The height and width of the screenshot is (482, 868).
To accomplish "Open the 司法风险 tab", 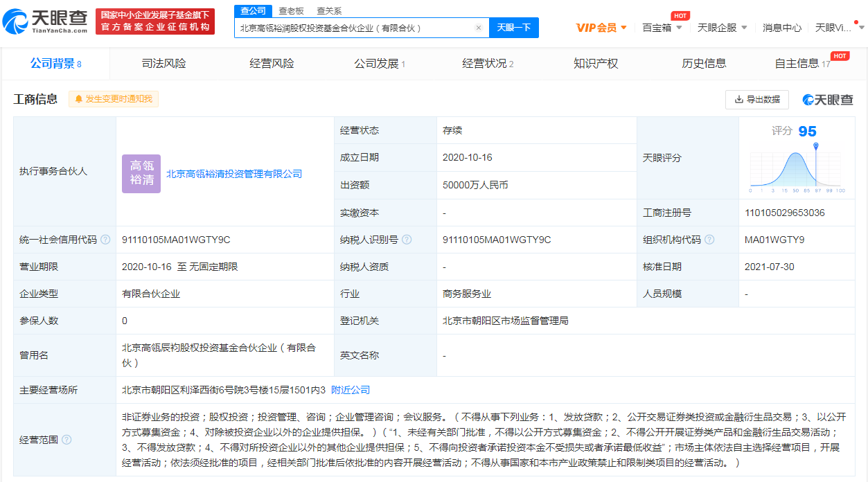I will point(164,64).
